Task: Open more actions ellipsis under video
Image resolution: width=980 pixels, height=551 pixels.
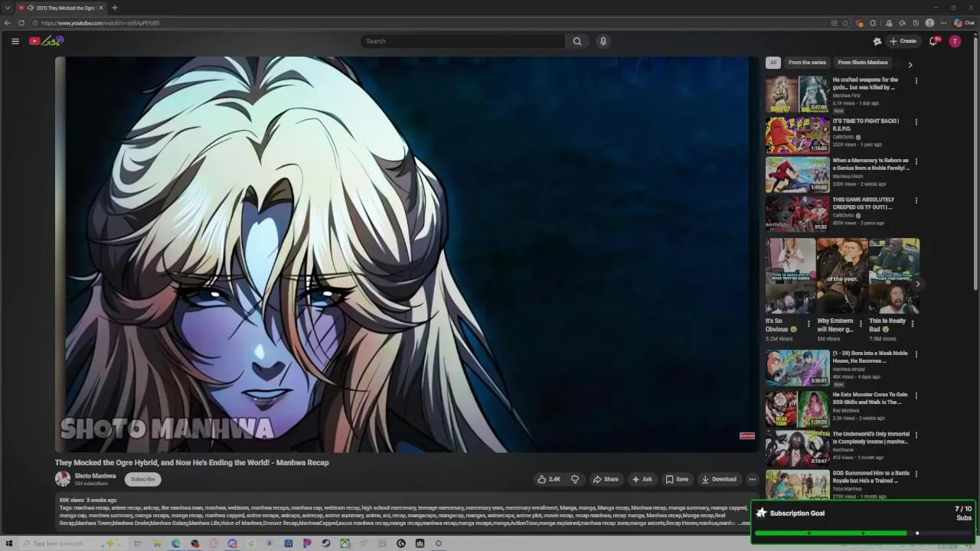Action: [x=753, y=479]
